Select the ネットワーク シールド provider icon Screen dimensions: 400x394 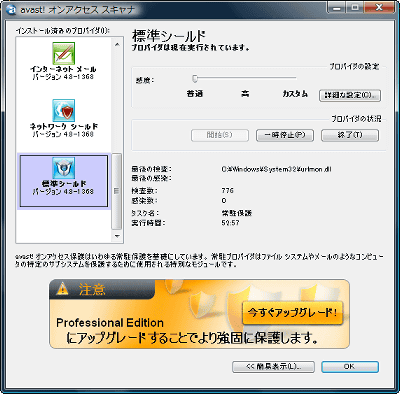click(63, 110)
